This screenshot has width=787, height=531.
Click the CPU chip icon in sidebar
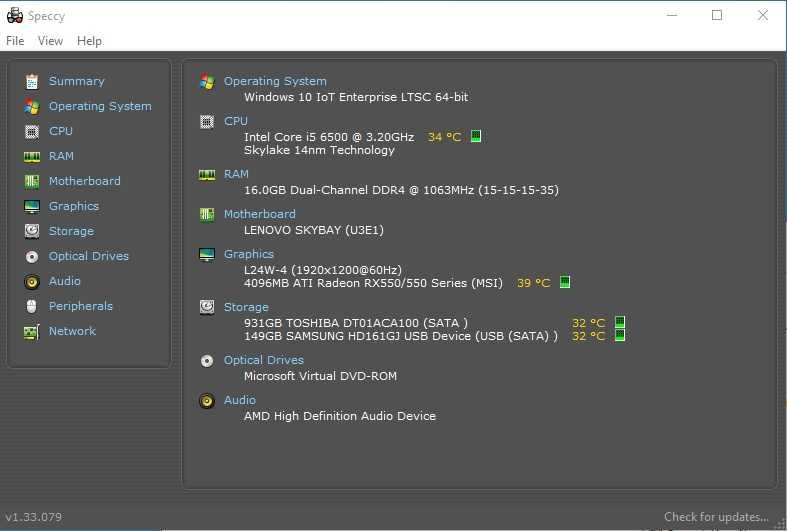click(x=32, y=131)
